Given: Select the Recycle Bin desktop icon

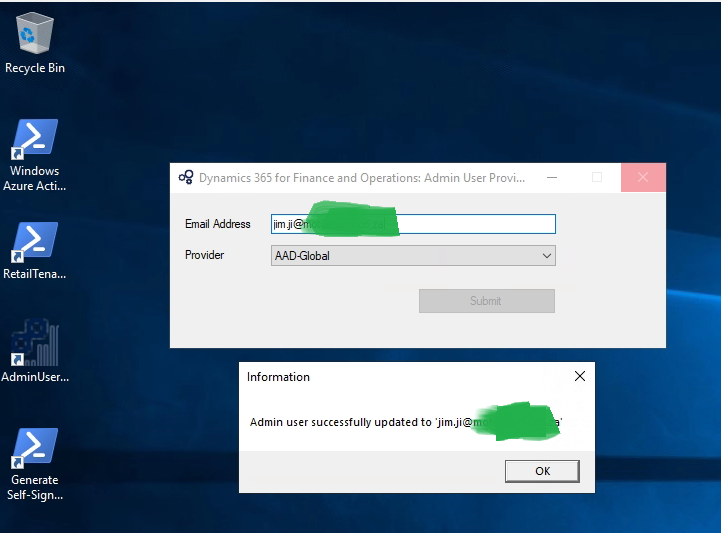Looking at the screenshot, I should [35, 44].
